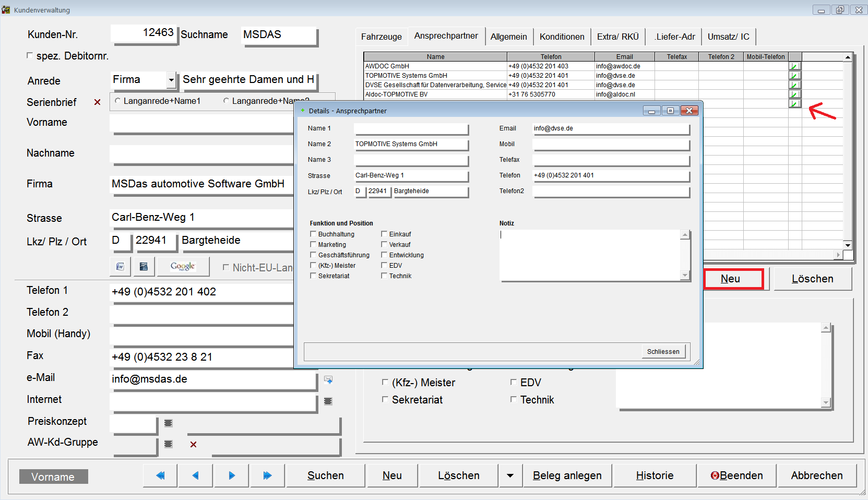Check Verkauf in the details dialog

384,244
